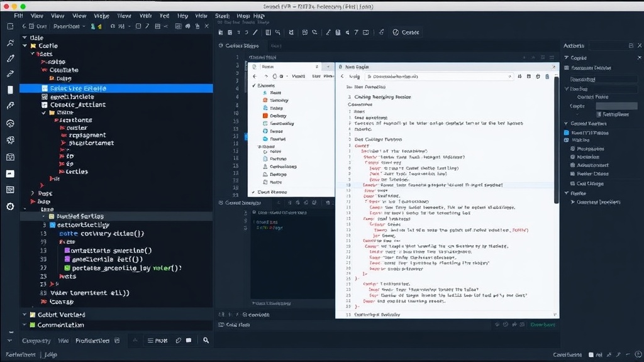Open the last menu 'Hap' in menu bar

click(x=258, y=16)
